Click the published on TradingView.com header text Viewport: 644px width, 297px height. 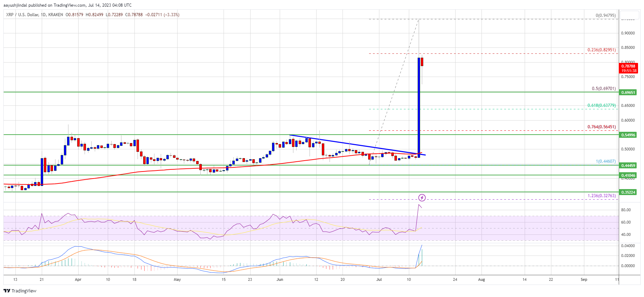coord(67,5)
